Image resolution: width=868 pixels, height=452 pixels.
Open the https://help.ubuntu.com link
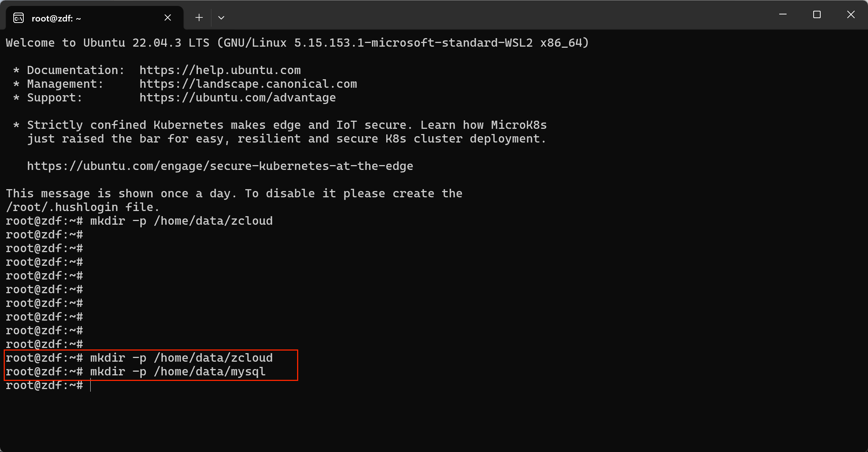point(220,70)
